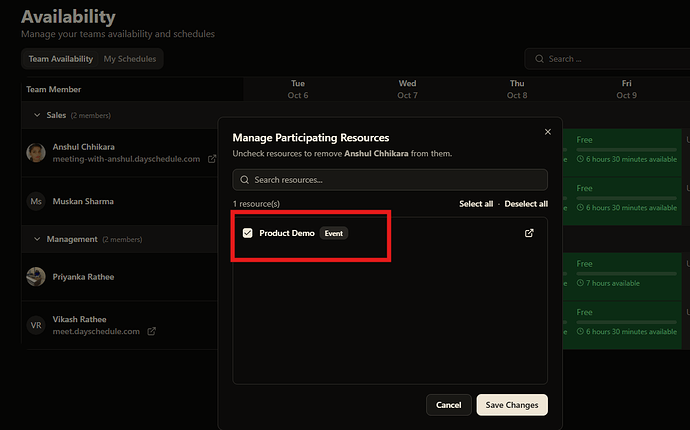This screenshot has width=690, height=430.
Task: Click the top-right Search field
Action: pyautogui.click(x=607, y=59)
